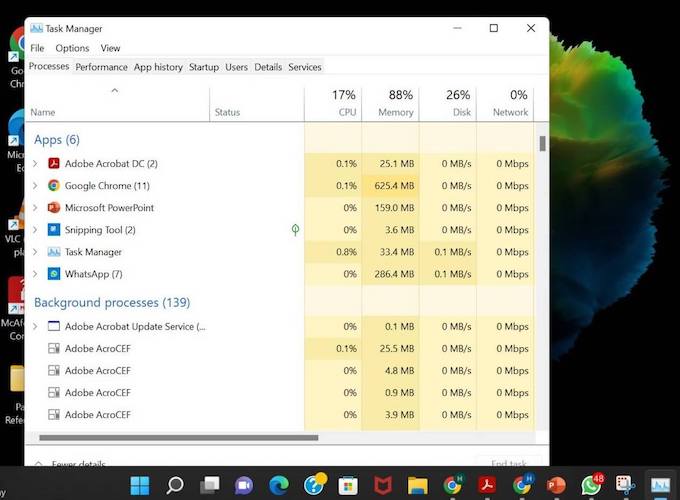Launch Microsoft Edge from the taskbar
Image resolution: width=680 pixels, height=500 pixels.
(278, 485)
